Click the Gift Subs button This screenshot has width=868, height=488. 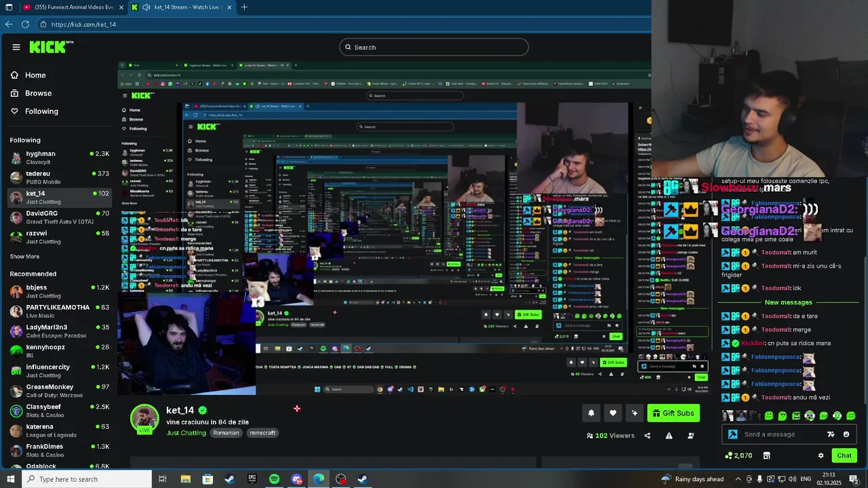[673, 413]
